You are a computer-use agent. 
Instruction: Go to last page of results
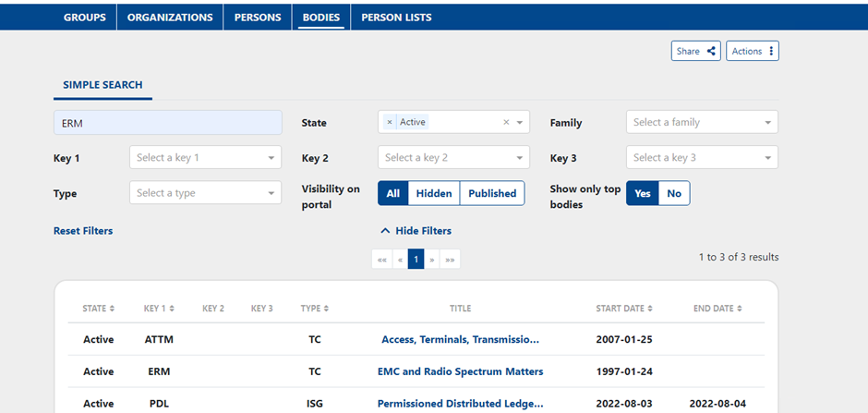(450, 260)
